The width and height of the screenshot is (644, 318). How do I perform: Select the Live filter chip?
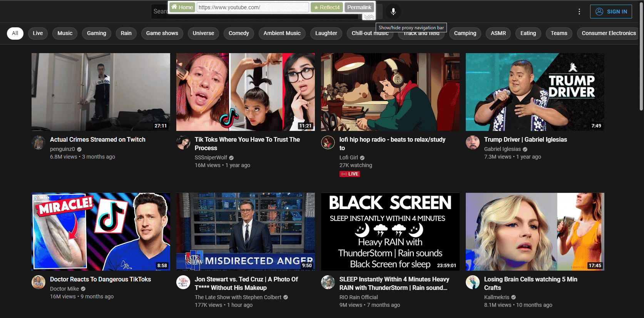point(38,33)
